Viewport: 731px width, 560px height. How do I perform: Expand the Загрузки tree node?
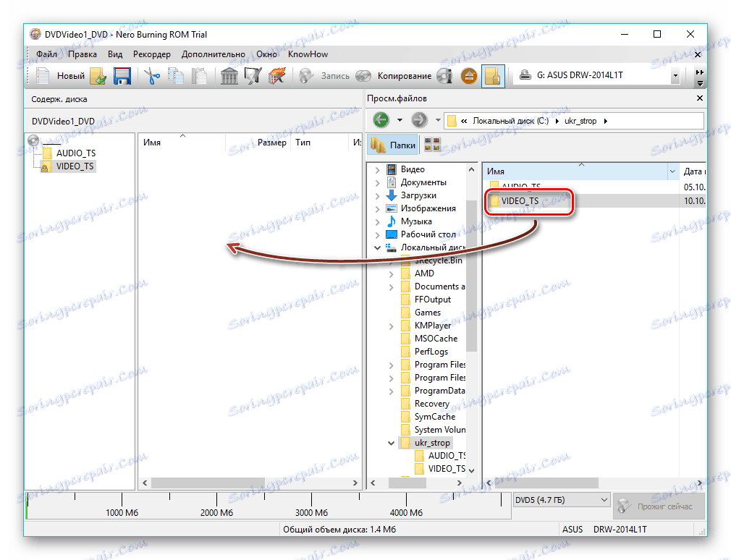pyautogui.click(x=378, y=196)
